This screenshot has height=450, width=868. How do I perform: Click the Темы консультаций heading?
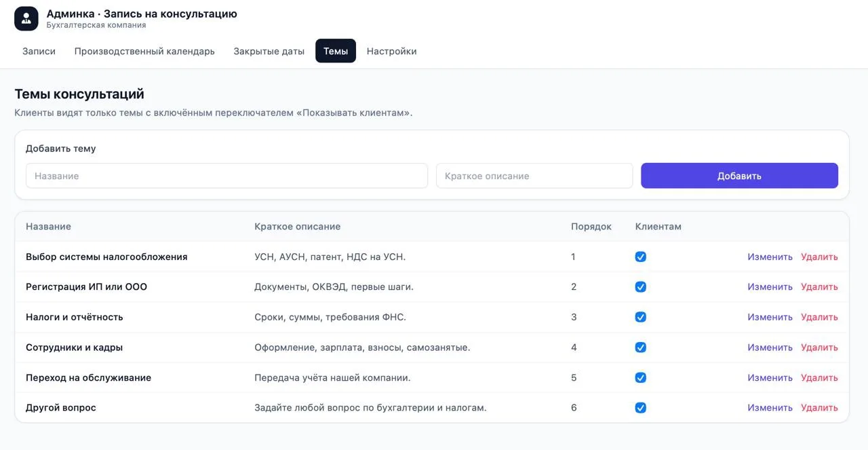(79, 94)
